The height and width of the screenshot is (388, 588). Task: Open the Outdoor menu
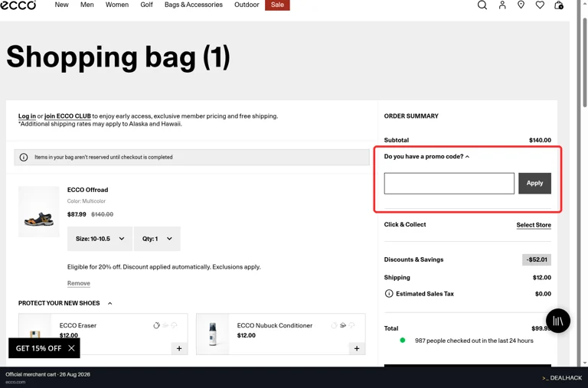point(247,5)
